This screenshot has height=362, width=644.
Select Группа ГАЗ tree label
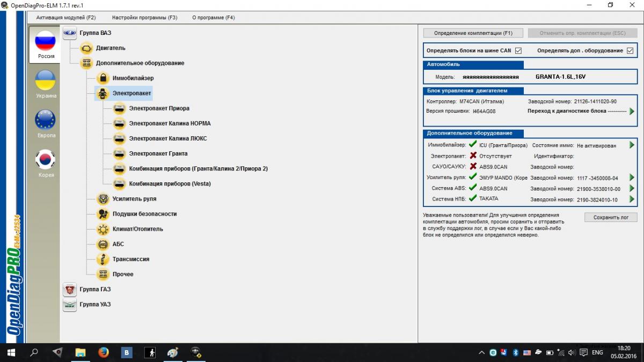tap(95, 289)
